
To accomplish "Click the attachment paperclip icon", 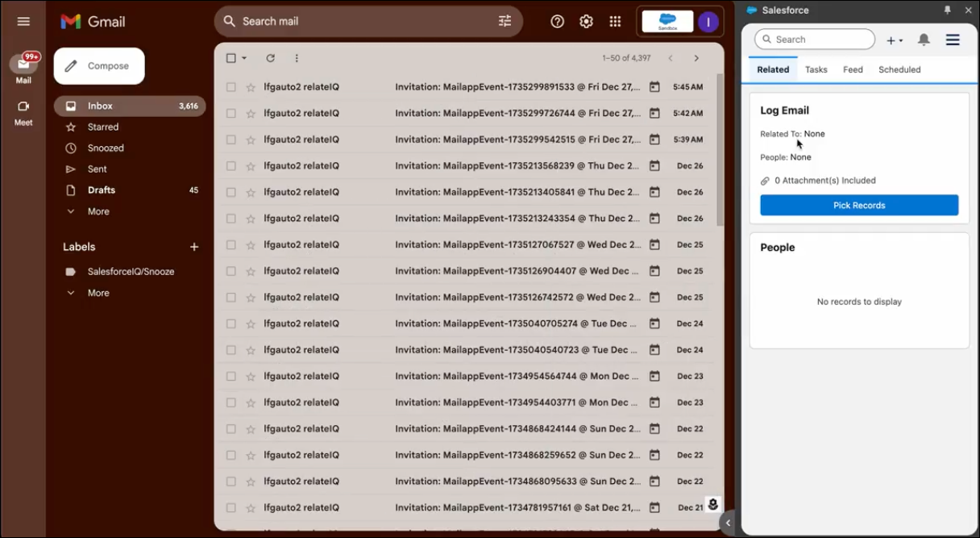I will click(765, 181).
